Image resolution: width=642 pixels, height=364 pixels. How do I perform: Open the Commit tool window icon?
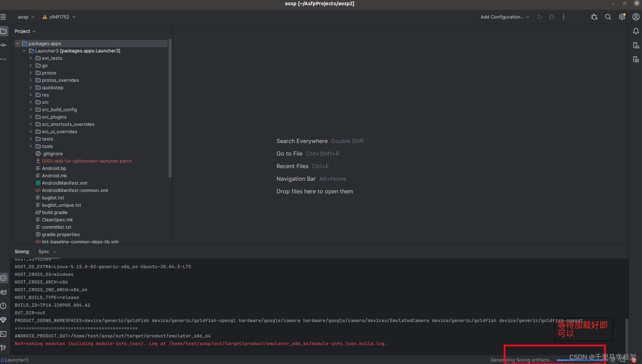pyautogui.click(x=4, y=45)
